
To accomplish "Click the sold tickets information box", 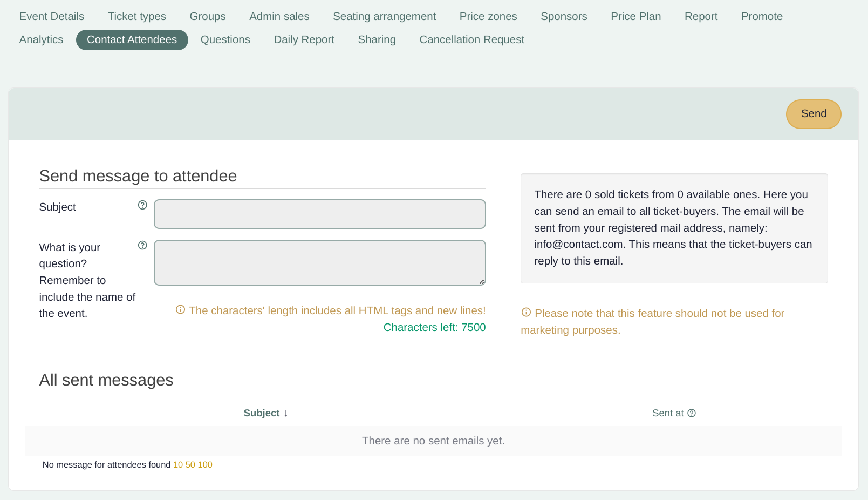I will pos(674,228).
